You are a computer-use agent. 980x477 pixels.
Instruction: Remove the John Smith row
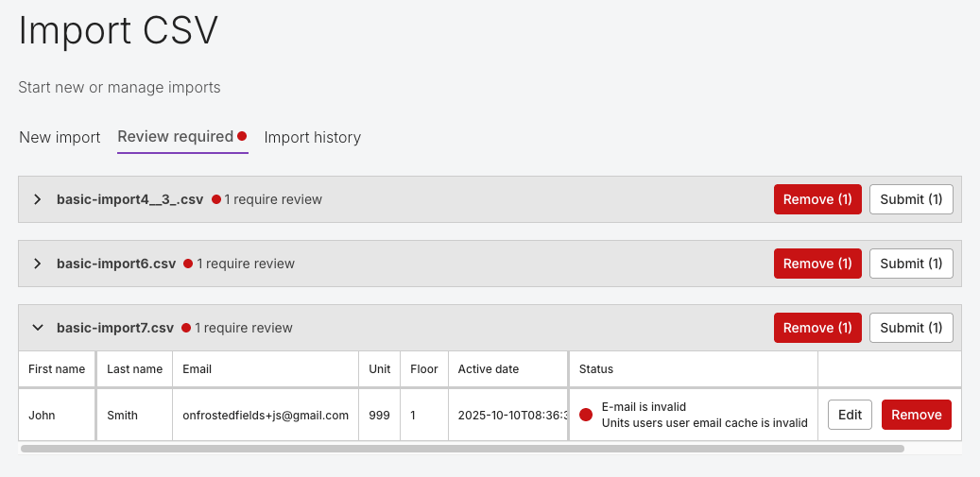click(x=916, y=415)
